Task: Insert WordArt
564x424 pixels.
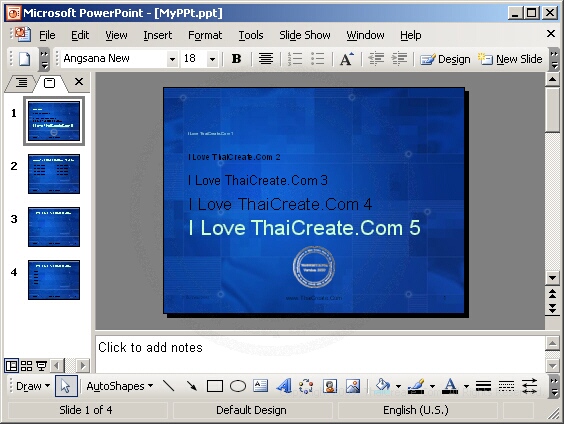Action: click(284, 386)
